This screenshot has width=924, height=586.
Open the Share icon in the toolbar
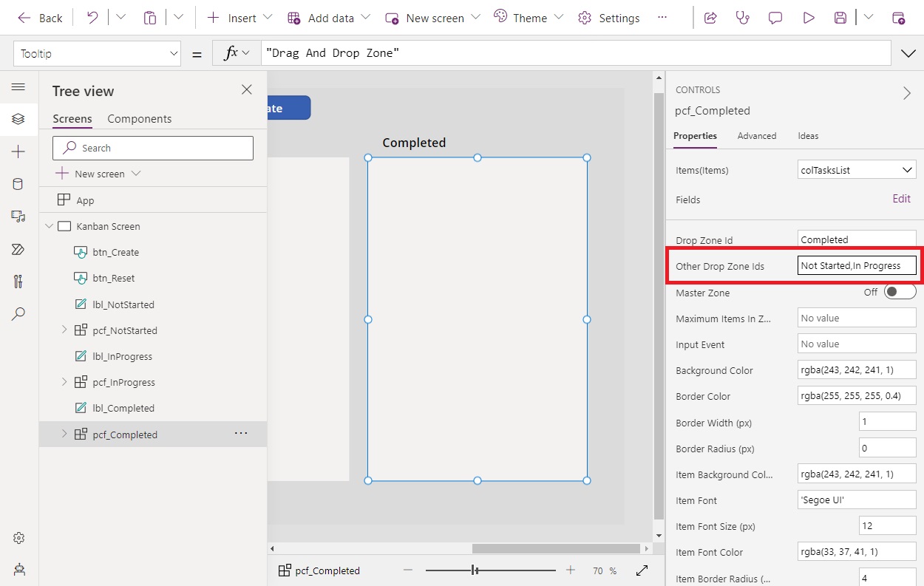tap(710, 17)
